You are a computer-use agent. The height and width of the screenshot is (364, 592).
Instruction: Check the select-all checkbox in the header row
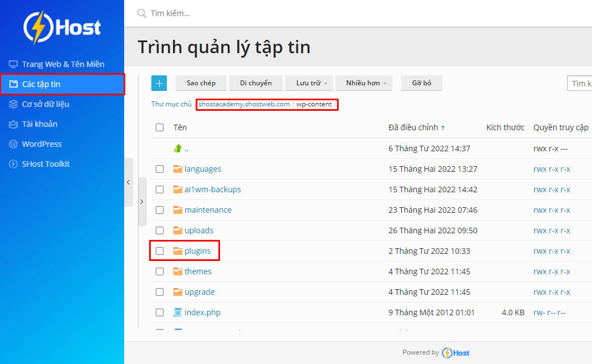coord(160,127)
